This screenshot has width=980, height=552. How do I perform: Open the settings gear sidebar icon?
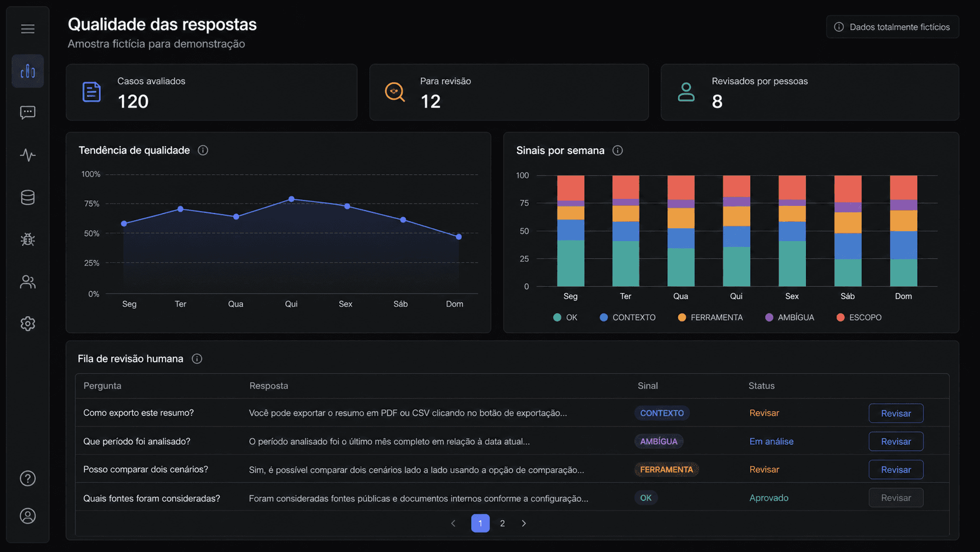click(x=28, y=324)
